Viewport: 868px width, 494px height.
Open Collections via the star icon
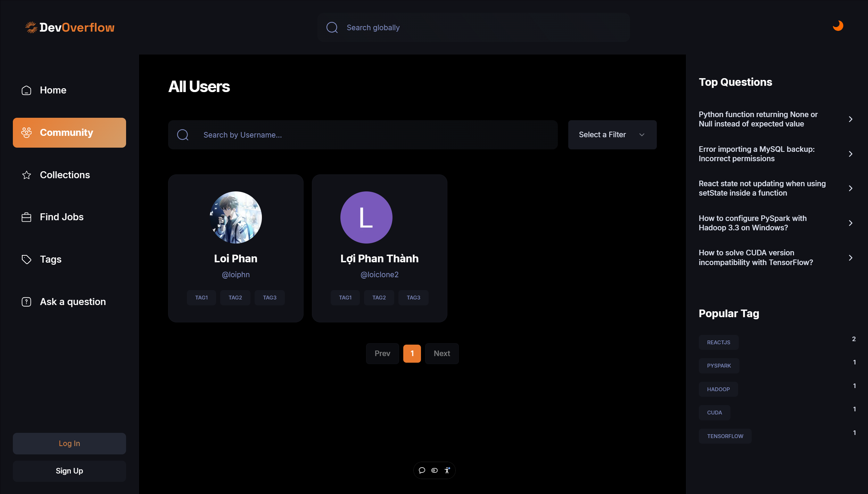coord(26,175)
